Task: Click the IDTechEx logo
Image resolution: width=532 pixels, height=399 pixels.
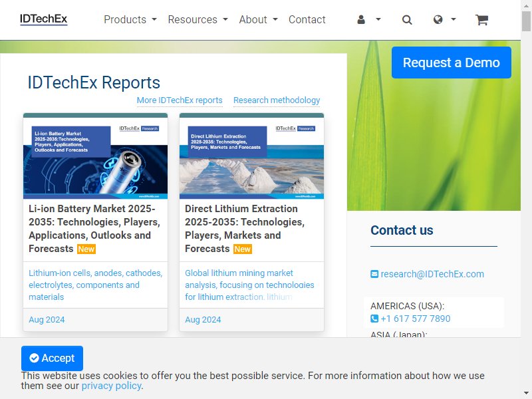Action: pyautogui.click(x=44, y=19)
